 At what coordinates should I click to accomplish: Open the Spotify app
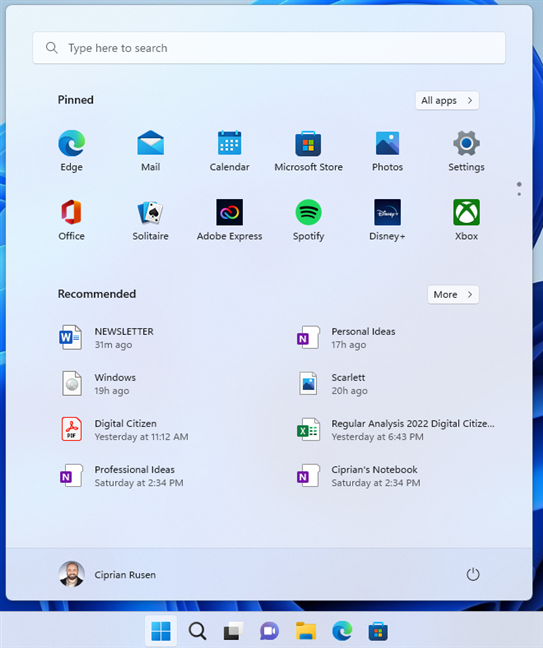pyautogui.click(x=308, y=220)
